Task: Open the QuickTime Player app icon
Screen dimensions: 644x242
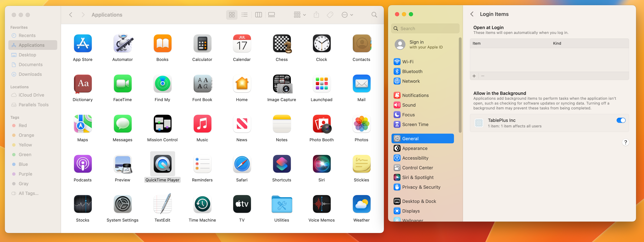Action: pos(162,164)
